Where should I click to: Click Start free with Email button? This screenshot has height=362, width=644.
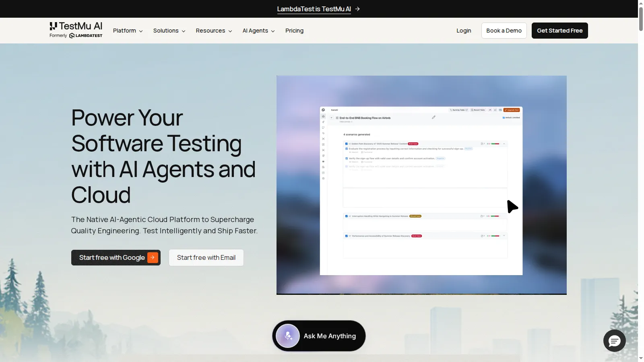tap(206, 257)
